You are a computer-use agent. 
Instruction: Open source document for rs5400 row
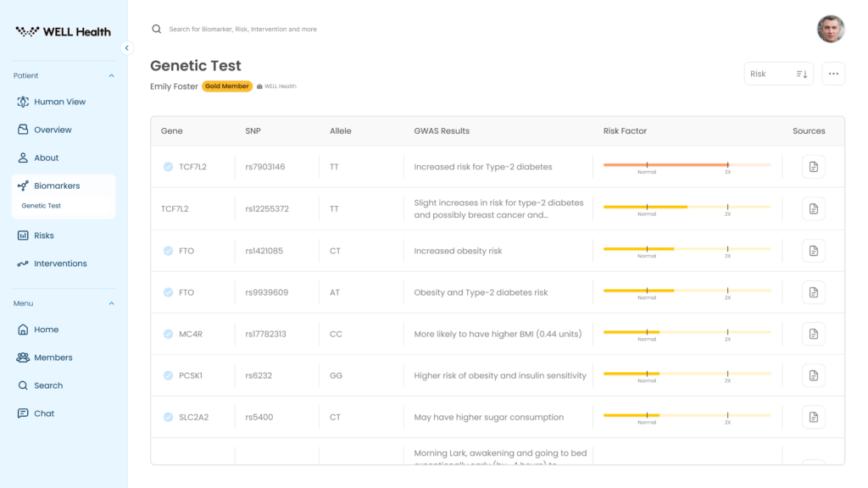pos(813,417)
